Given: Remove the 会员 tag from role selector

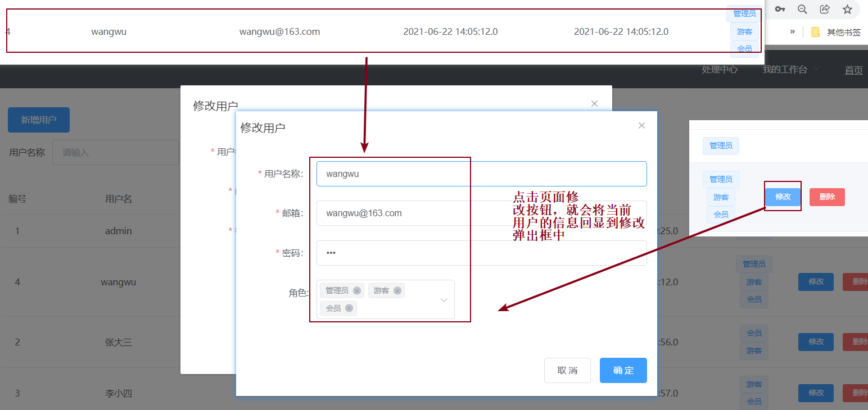Looking at the screenshot, I should 349,308.
